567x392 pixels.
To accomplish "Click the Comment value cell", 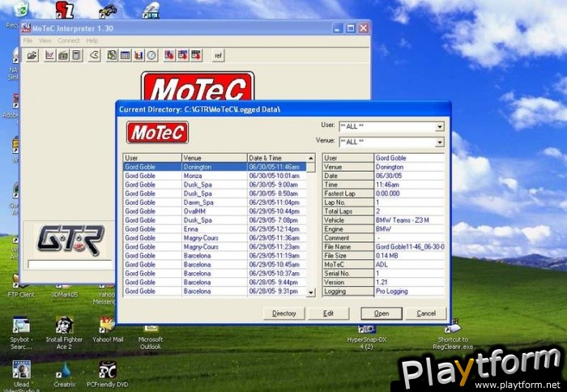I will click(x=409, y=238).
